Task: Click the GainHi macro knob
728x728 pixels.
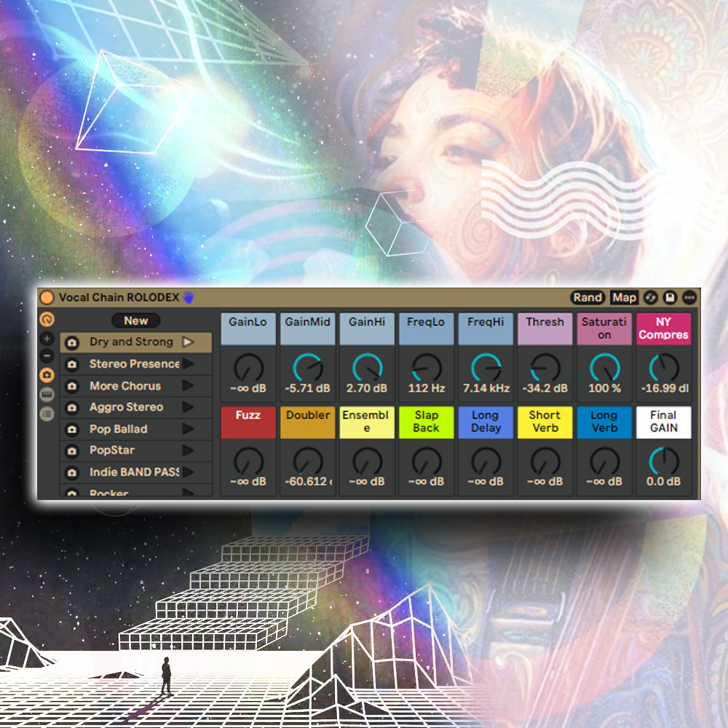Action: (x=367, y=368)
